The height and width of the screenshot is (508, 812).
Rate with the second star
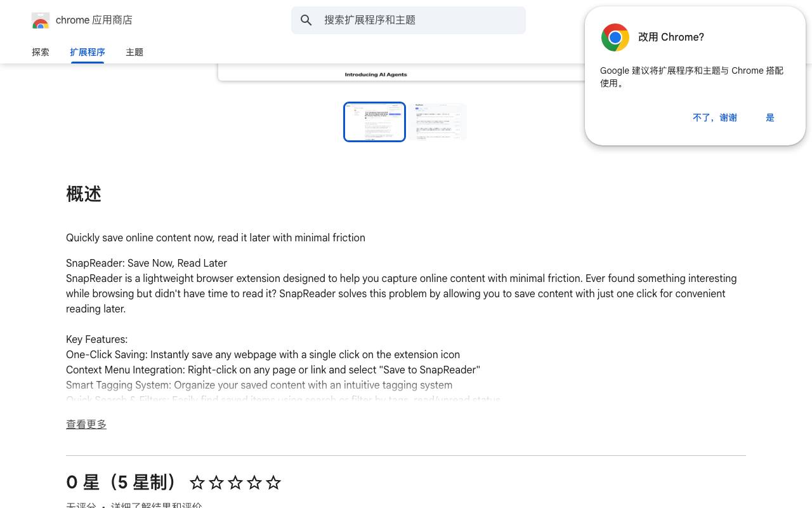(x=216, y=483)
